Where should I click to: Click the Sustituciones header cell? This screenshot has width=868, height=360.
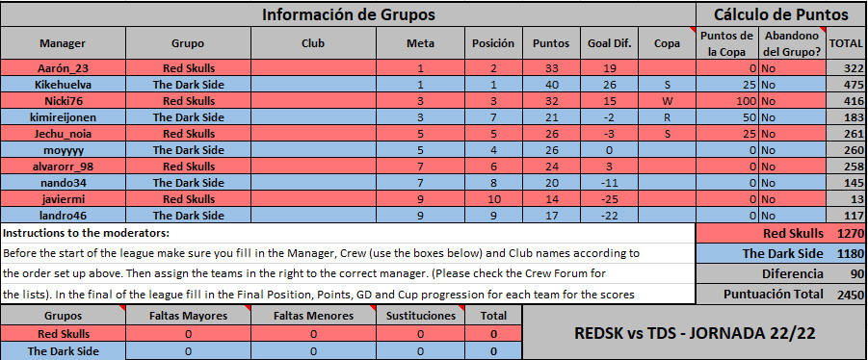click(421, 316)
